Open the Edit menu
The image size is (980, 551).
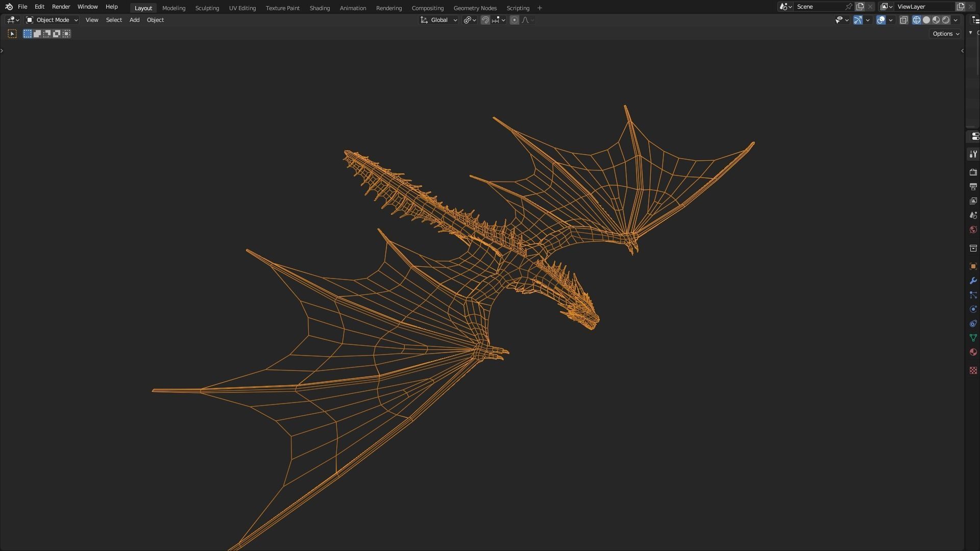coord(39,7)
